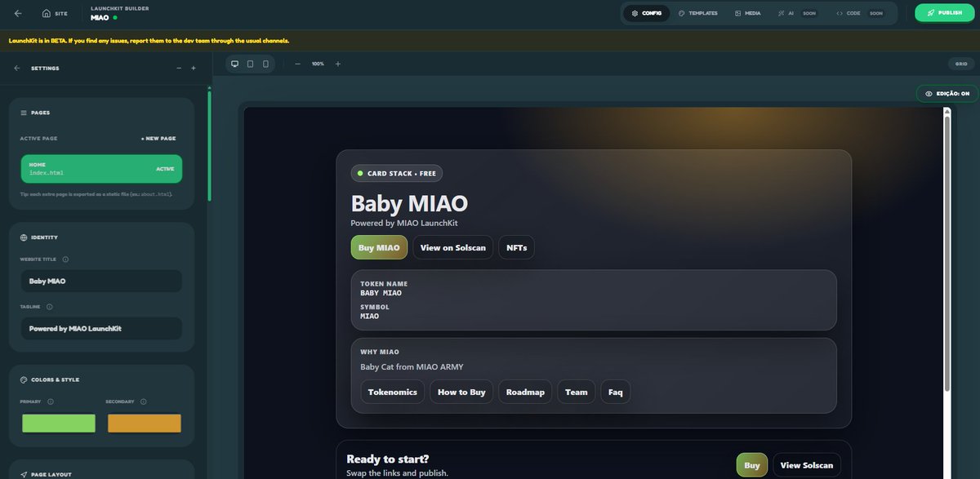Expand settings sections with the plus icon
The height and width of the screenshot is (479, 980).
(x=194, y=69)
